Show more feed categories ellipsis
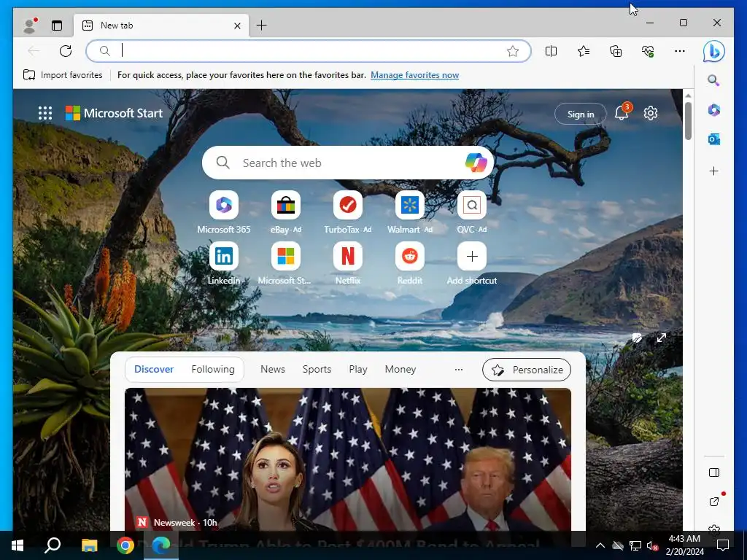Viewport: 747px width, 560px height. coord(459,370)
